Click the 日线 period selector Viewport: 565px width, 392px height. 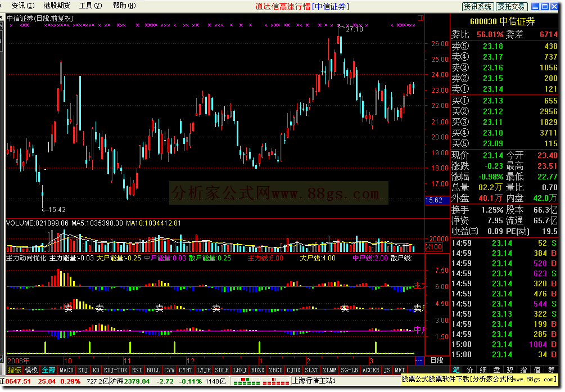point(437,361)
